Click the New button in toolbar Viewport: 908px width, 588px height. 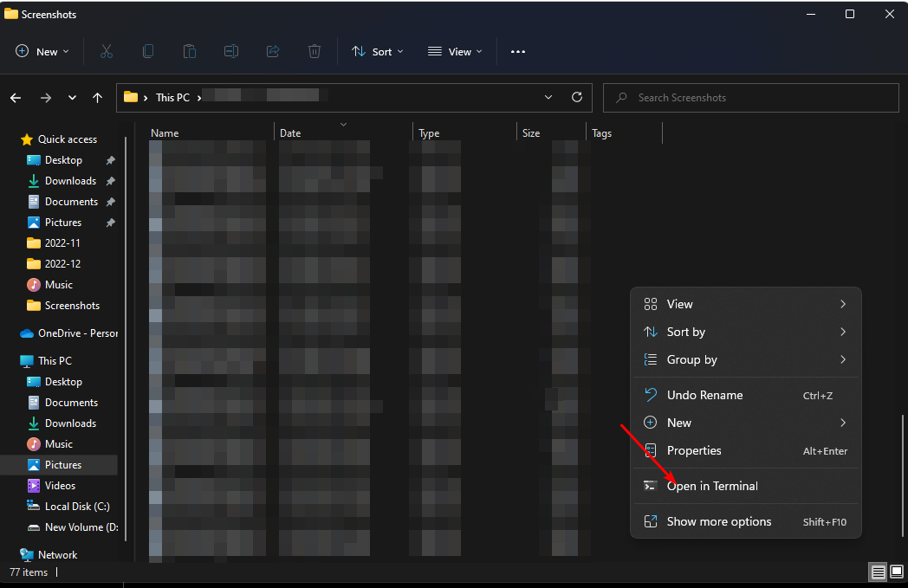click(x=42, y=52)
